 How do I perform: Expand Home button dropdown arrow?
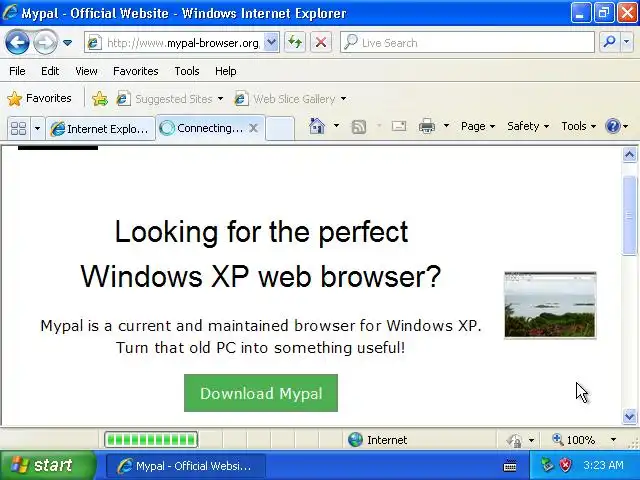tap(336, 126)
